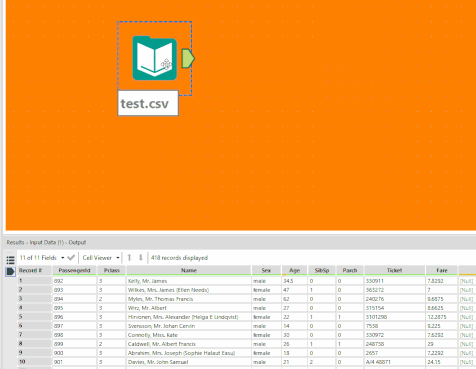Open the Cell Viewer dropdown
Image resolution: width=476 pixels, height=369 pixels.
click(x=101, y=258)
